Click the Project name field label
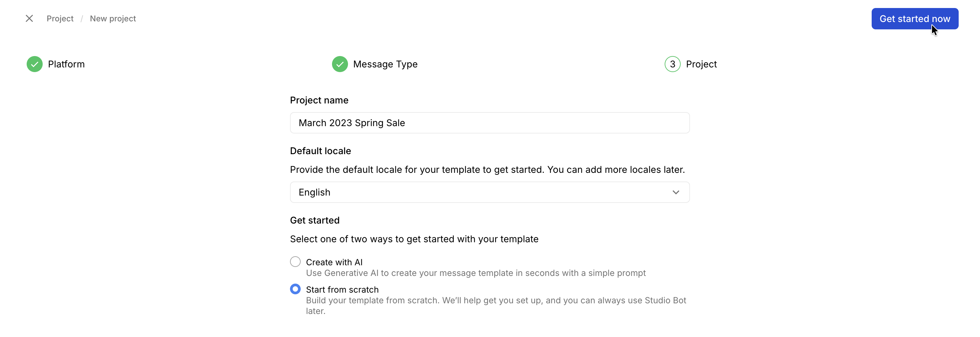 pyautogui.click(x=319, y=100)
